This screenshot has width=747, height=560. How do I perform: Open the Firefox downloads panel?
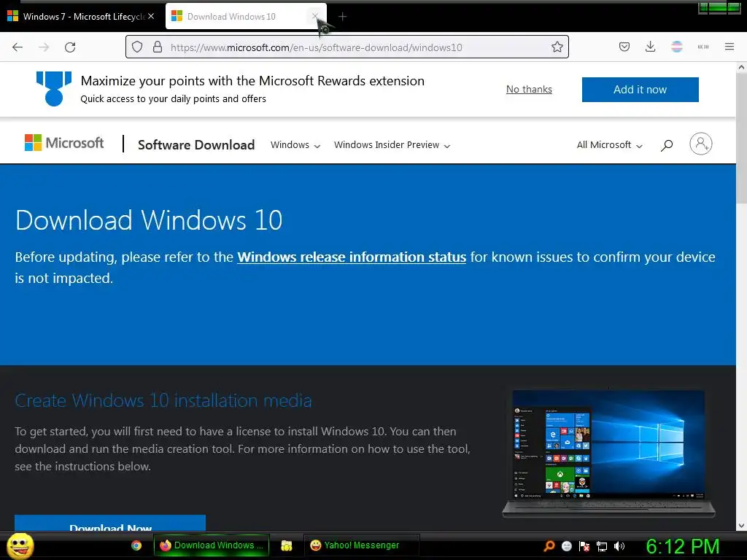650,47
